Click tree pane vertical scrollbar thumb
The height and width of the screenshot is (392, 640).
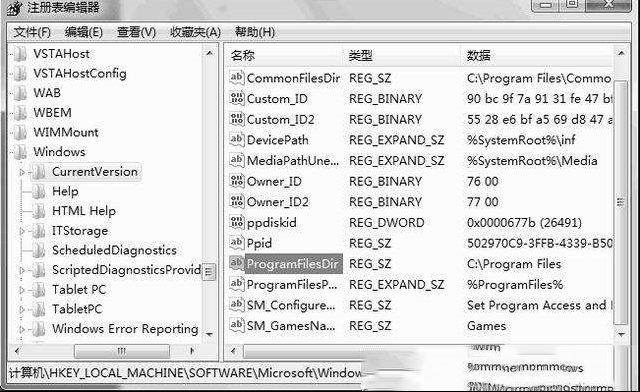(209, 272)
